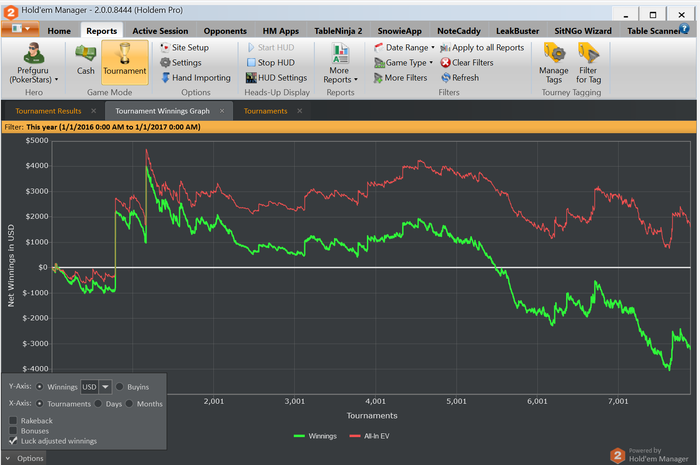Open the help question mark icon
Viewport: 700px width, 465px height.
tap(684, 29)
